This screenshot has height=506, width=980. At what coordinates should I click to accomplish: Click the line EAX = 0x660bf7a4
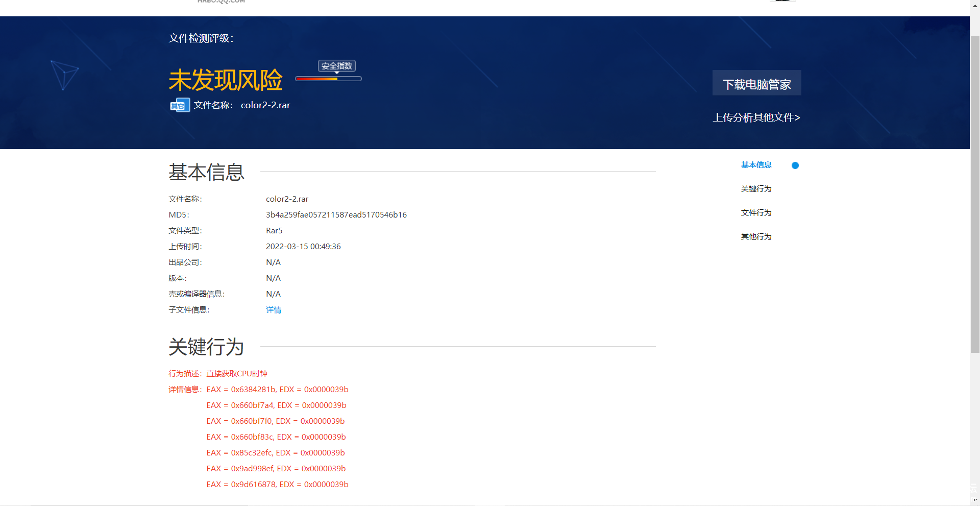(x=276, y=405)
